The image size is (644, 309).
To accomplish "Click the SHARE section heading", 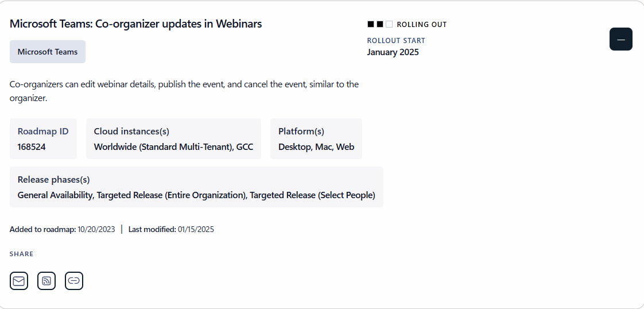I will 21,254.
